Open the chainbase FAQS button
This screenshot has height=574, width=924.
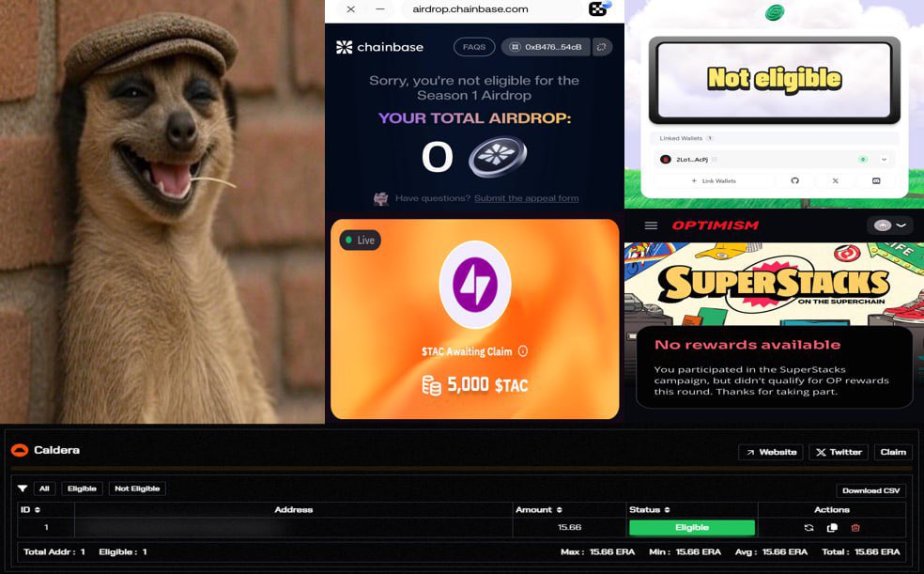[x=474, y=47]
